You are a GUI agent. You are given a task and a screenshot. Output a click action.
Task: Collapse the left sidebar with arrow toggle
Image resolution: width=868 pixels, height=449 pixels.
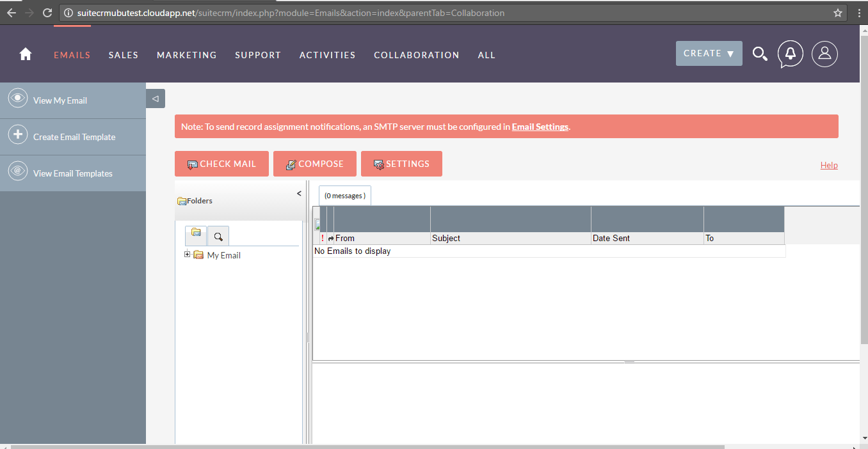156,98
